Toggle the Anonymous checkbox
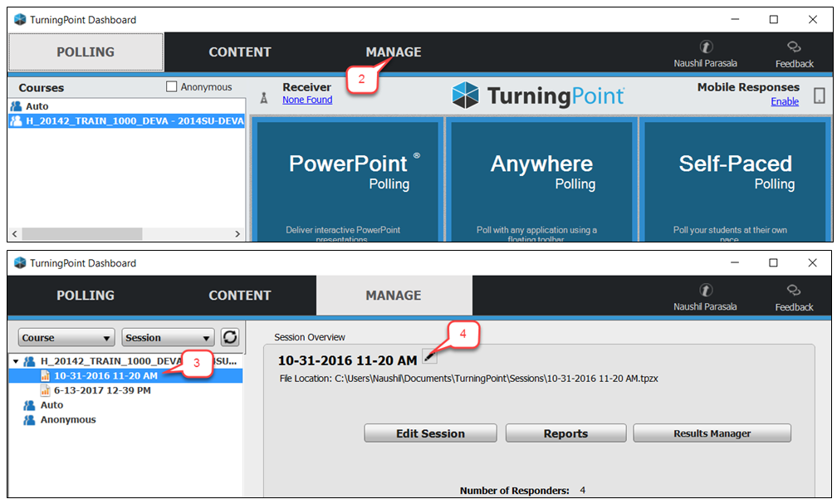837x504 pixels. 171,86
